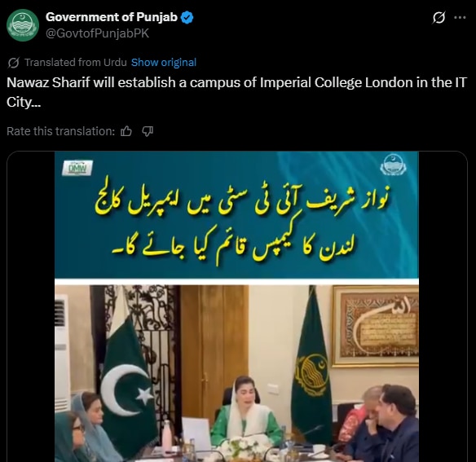
Task: Click the DMW logo in the video
Action: point(77,168)
